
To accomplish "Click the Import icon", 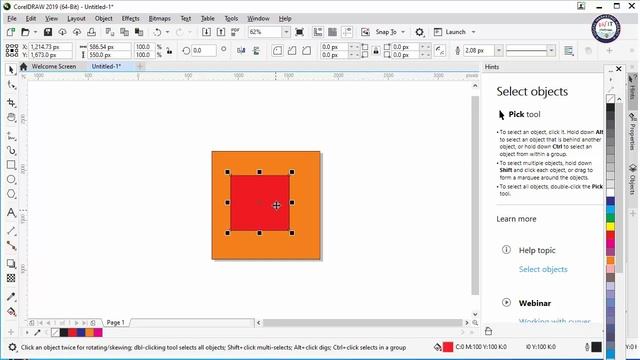I will click(207, 32).
